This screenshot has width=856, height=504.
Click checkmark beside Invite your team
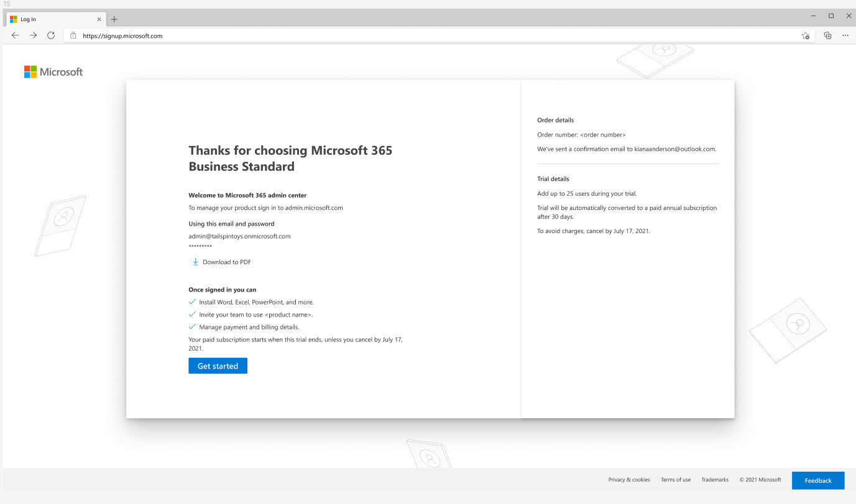tap(192, 314)
